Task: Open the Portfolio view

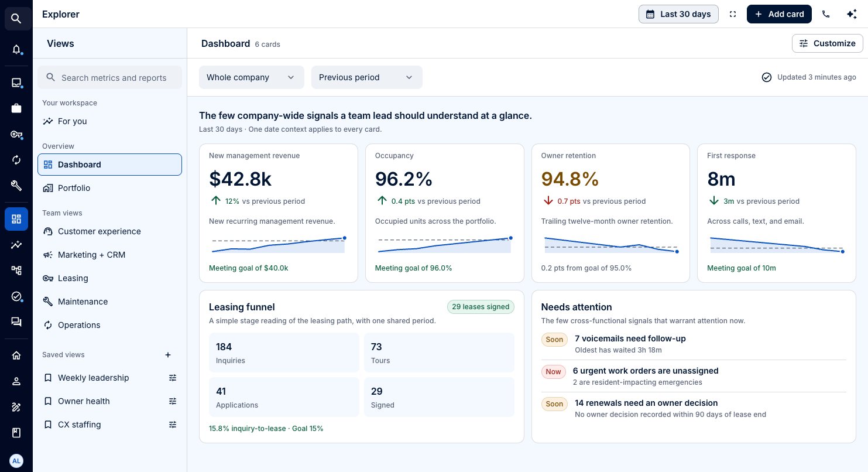Action: coord(109,188)
